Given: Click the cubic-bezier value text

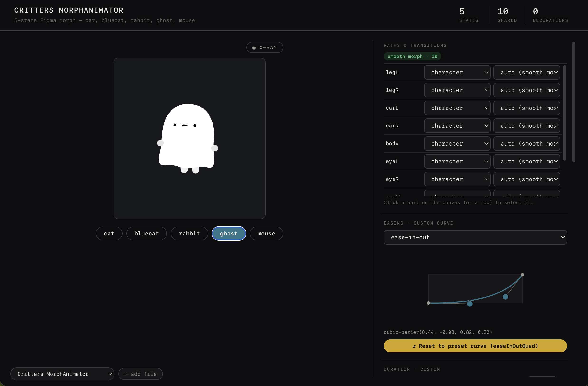Looking at the screenshot, I should tap(438, 332).
